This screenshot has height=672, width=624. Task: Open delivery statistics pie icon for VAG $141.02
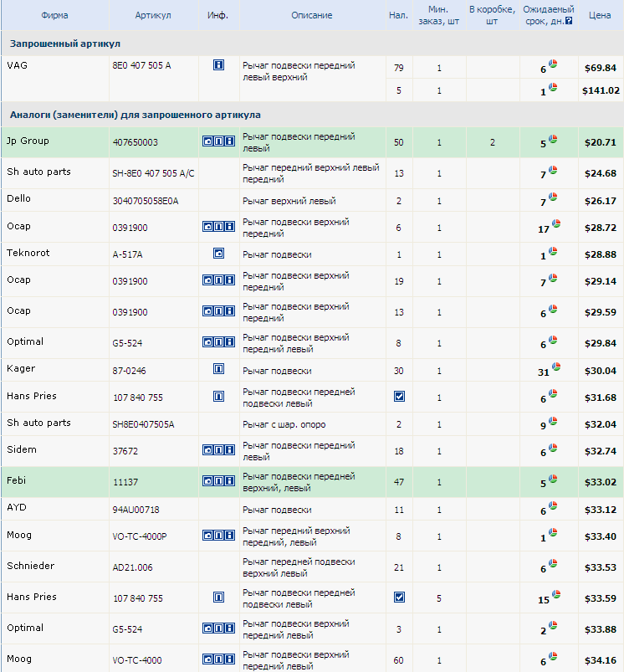tap(553, 87)
